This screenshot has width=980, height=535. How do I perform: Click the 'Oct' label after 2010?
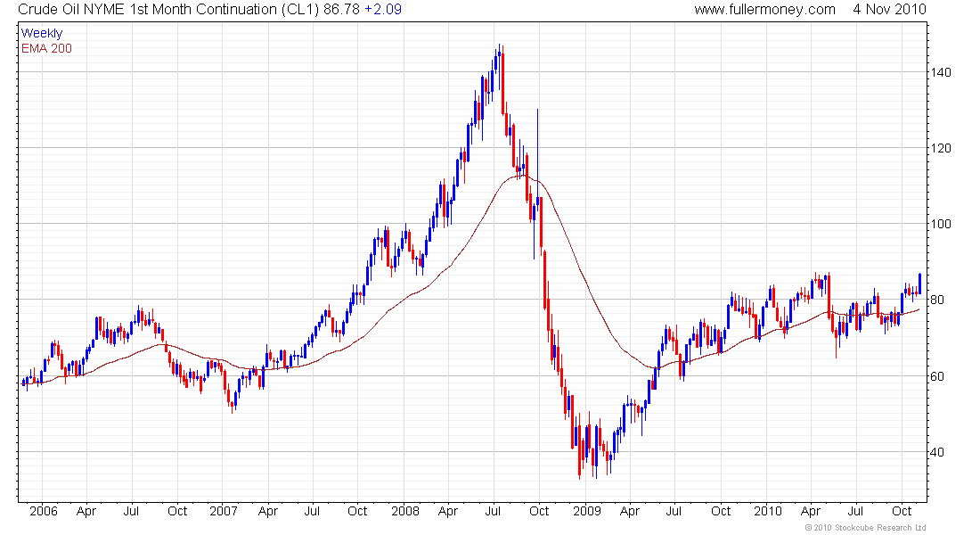click(x=902, y=511)
